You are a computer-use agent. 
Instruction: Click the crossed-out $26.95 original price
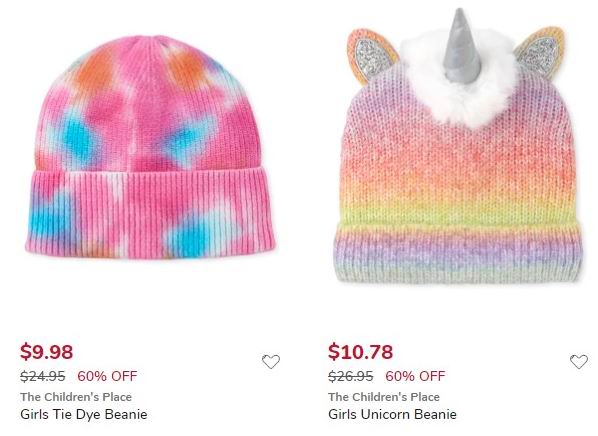pyautogui.click(x=350, y=376)
